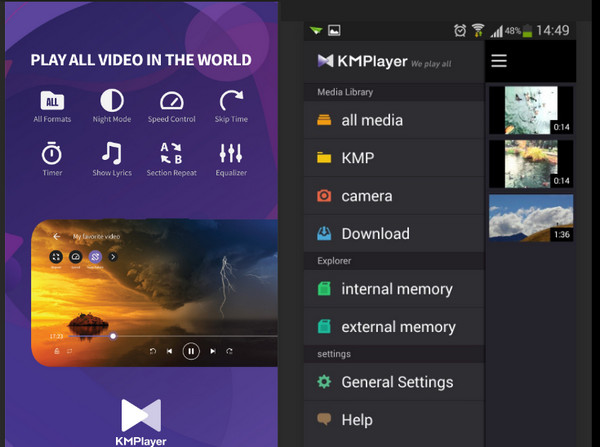Browse internal memory in Explorer
Screen dimensions: 600x447
click(x=394, y=289)
